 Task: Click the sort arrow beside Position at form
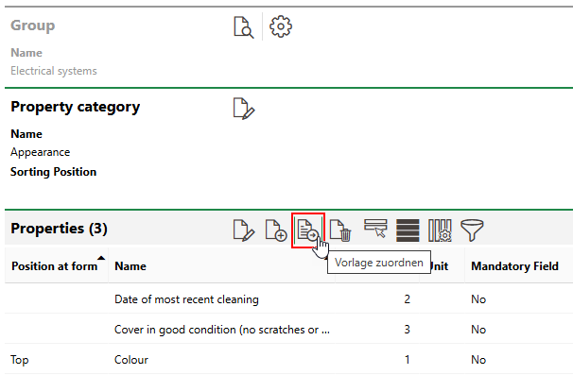click(101, 260)
